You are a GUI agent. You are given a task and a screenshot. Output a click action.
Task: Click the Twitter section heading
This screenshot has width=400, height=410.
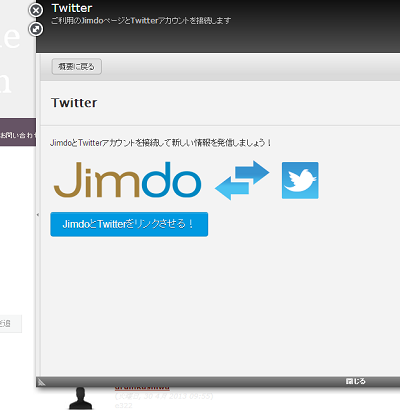click(74, 103)
